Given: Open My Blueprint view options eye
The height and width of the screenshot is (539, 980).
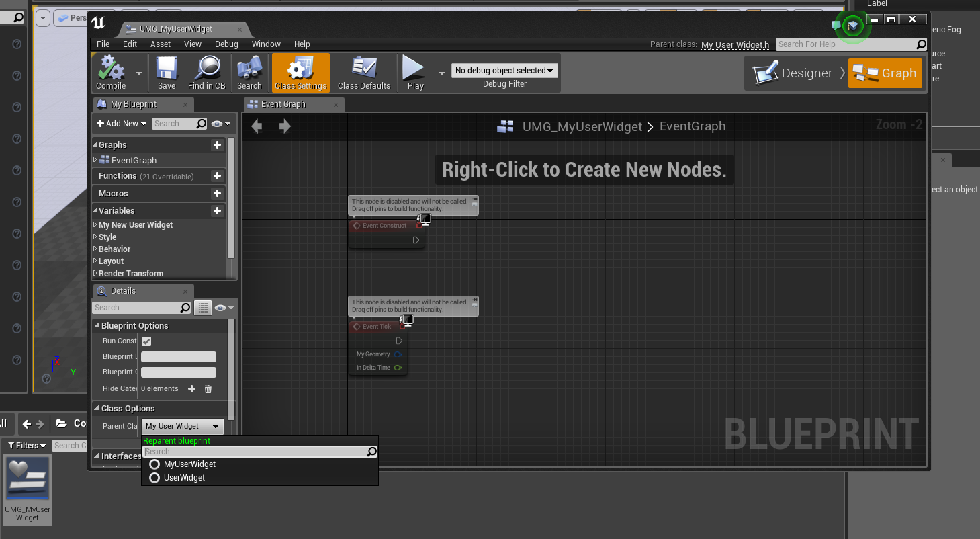Looking at the screenshot, I should point(220,124).
